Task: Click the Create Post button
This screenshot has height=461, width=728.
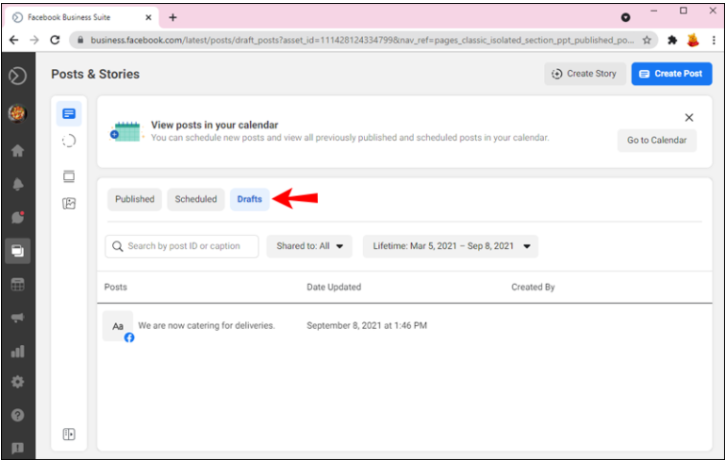Action: (671, 74)
